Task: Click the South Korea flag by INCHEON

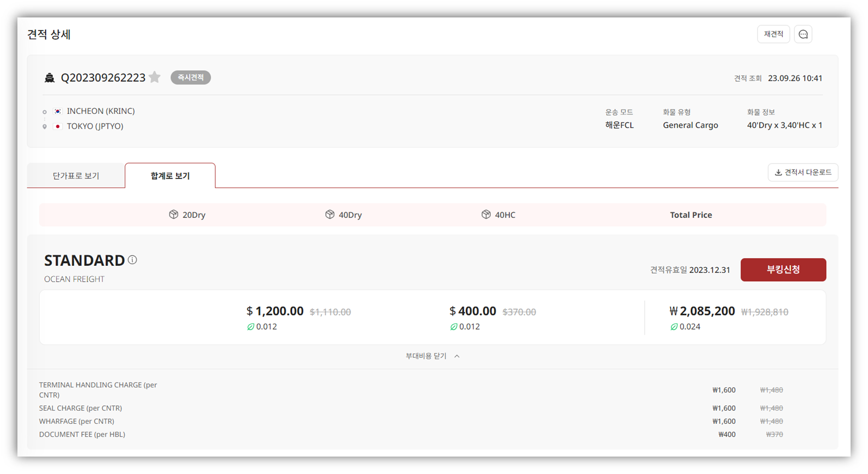Action: pos(58,111)
